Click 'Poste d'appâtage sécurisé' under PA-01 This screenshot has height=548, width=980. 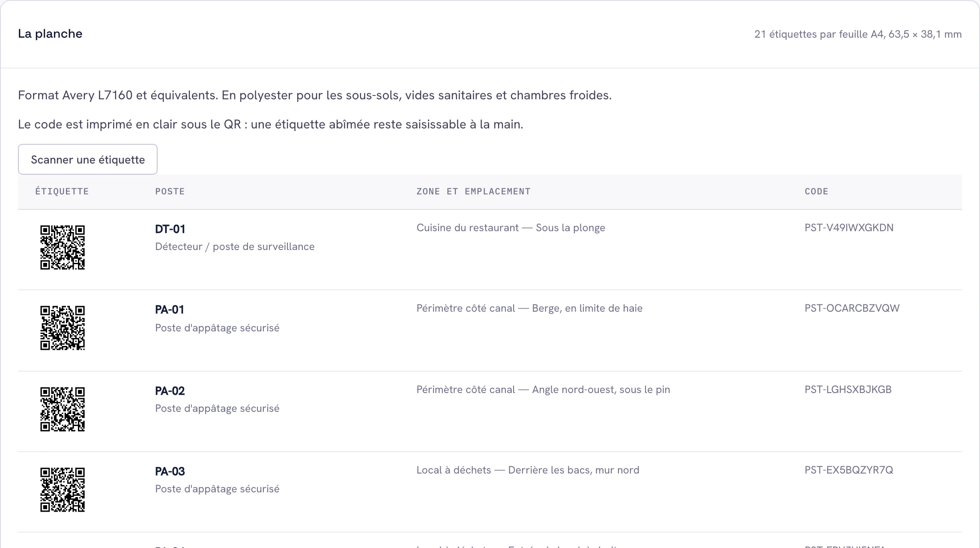point(217,328)
